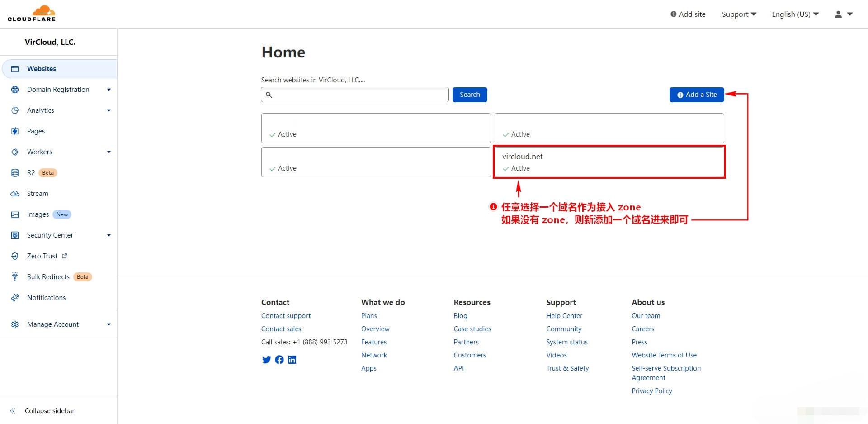
Task: Click the Stream cloud icon in sidebar
Action: click(x=15, y=194)
